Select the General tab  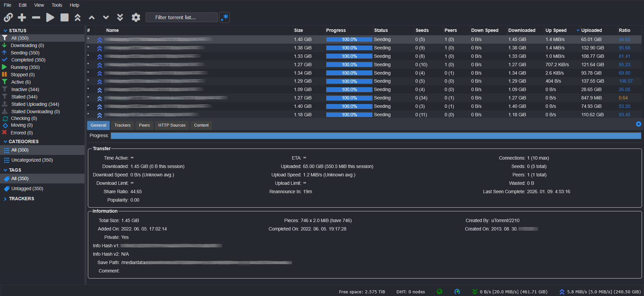click(x=98, y=125)
